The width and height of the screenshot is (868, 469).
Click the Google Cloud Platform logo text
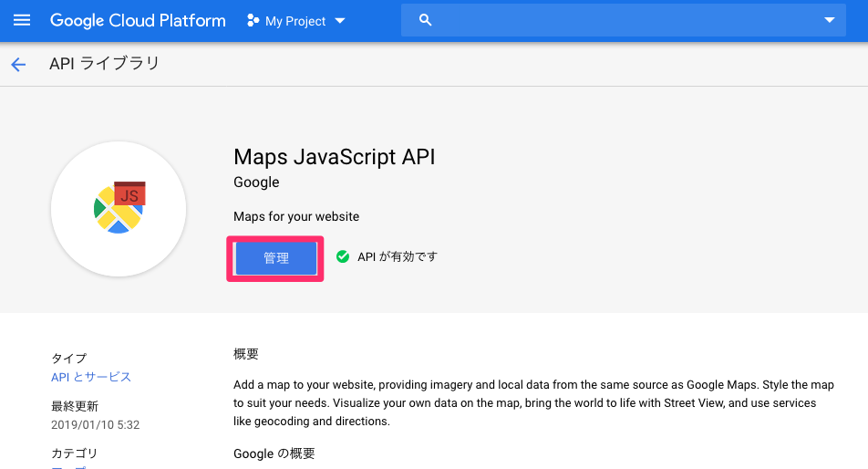pos(138,20)
